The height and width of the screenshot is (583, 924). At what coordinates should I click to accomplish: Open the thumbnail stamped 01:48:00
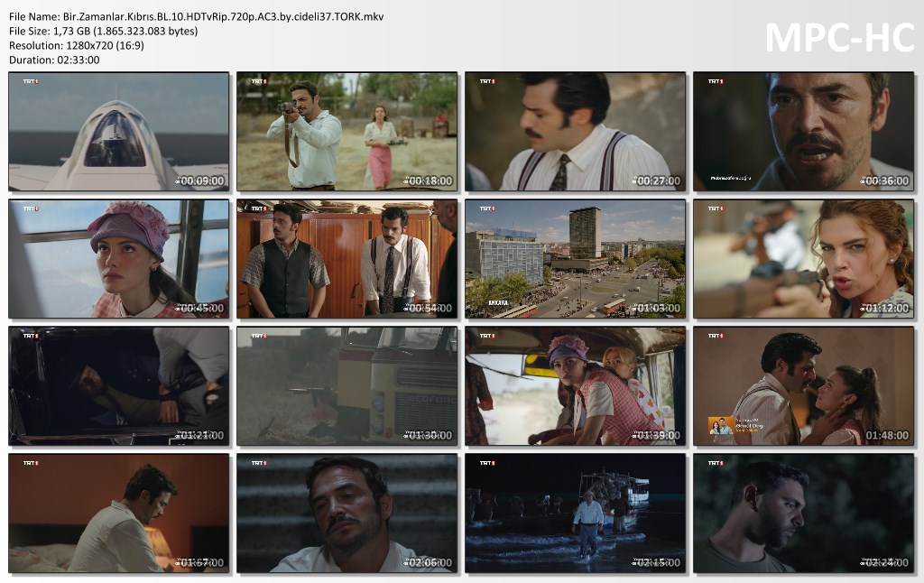coord(803,386)
